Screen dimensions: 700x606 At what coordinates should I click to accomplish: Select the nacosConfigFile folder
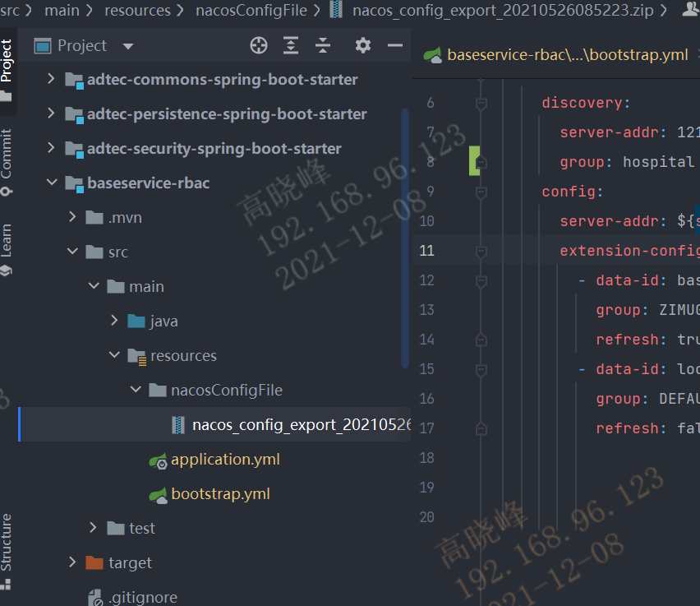coord(227,390)
